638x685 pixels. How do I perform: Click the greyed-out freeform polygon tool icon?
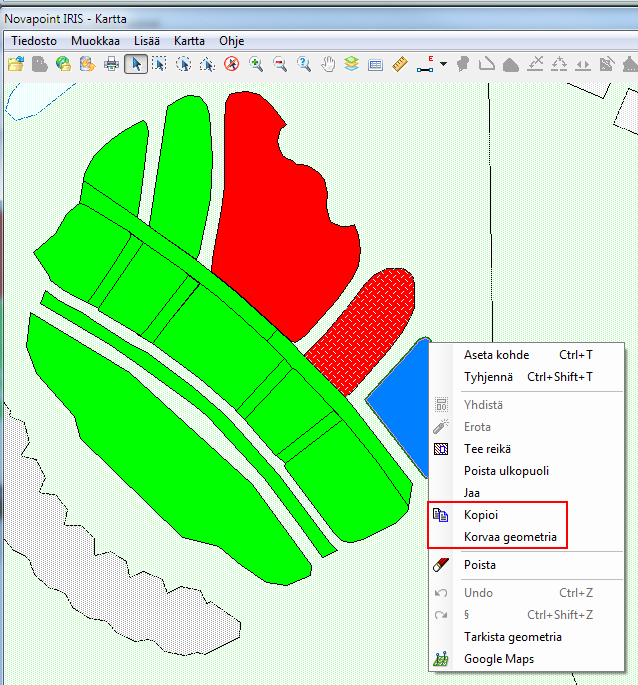coord(463,64)
